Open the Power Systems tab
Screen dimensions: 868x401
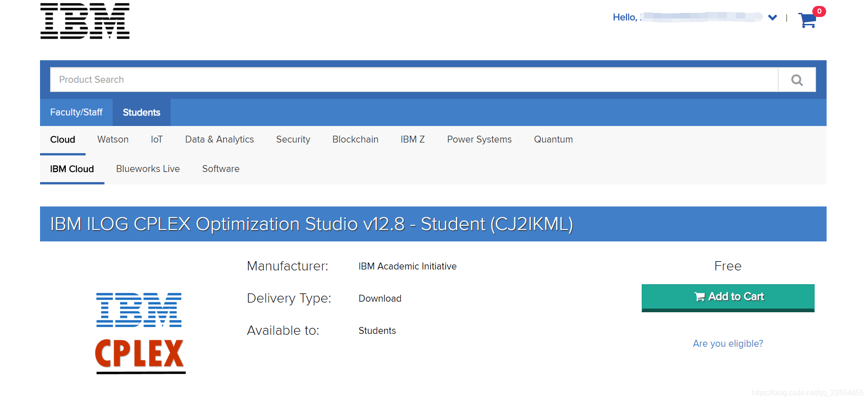tap(479, 139)
